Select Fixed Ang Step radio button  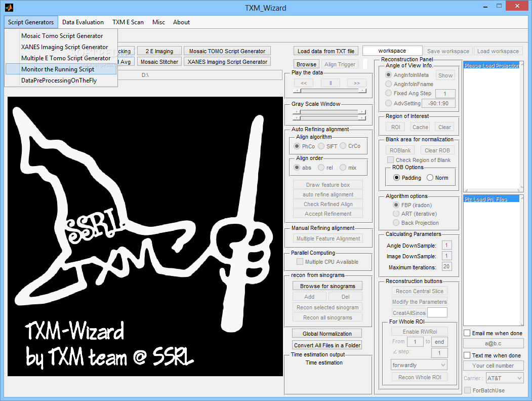point(389,93)
